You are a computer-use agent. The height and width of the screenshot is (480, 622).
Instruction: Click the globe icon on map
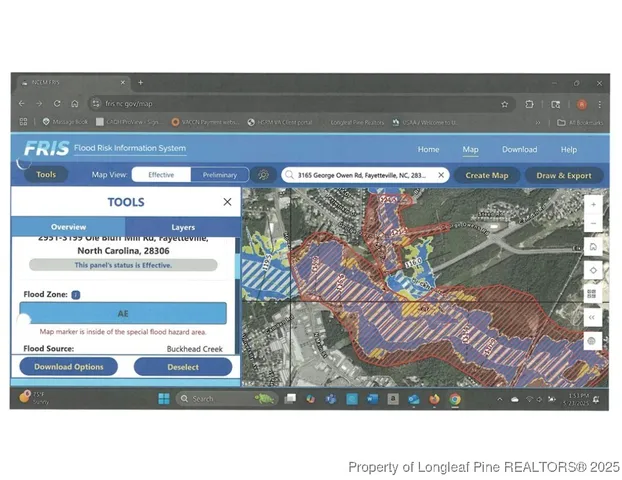click(x=592, y=341)
